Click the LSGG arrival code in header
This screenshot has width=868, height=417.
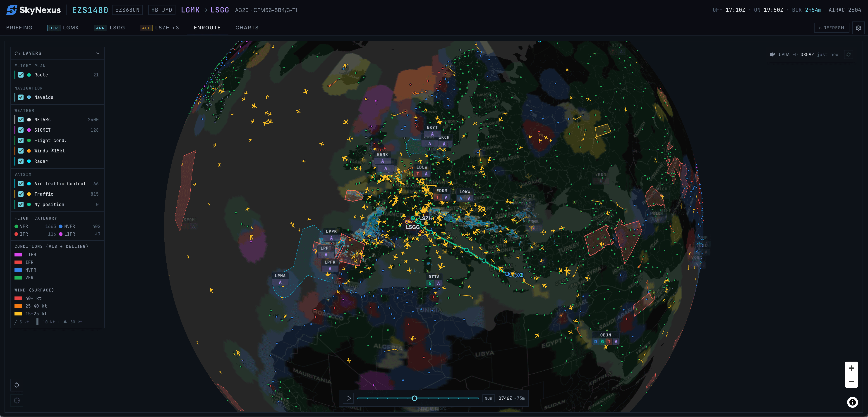click(x=220, y=10)
